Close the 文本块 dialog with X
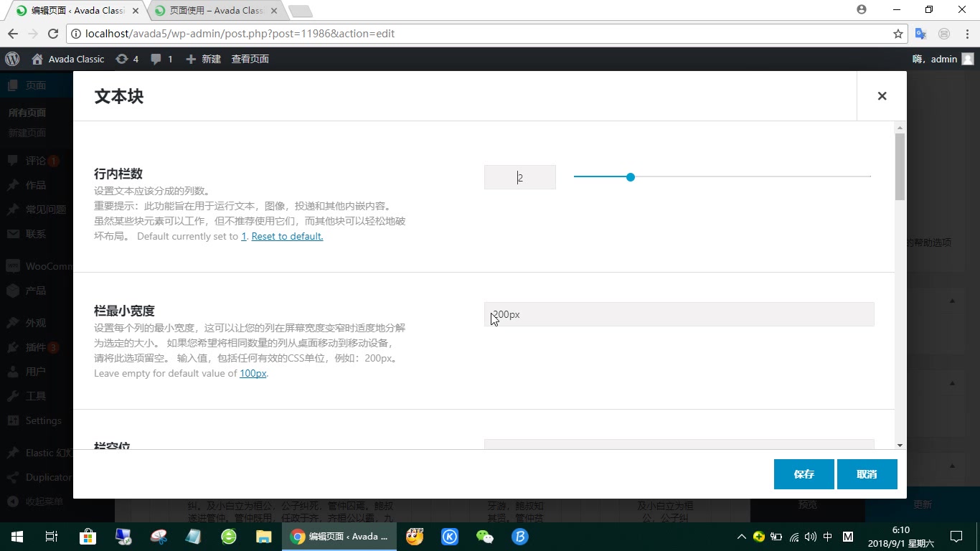This screenshot has width=980, height=551. (882, 96)
